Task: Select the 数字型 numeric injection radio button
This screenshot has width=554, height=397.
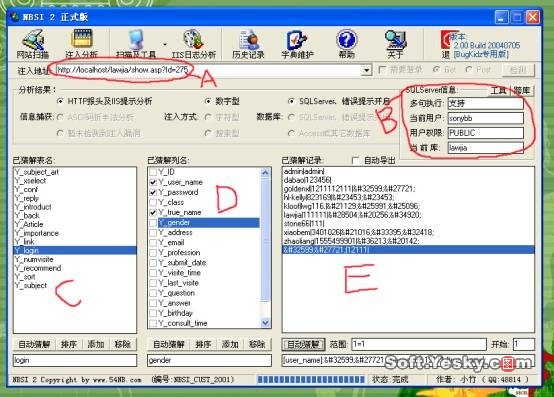Action: (x=208, y=101)
